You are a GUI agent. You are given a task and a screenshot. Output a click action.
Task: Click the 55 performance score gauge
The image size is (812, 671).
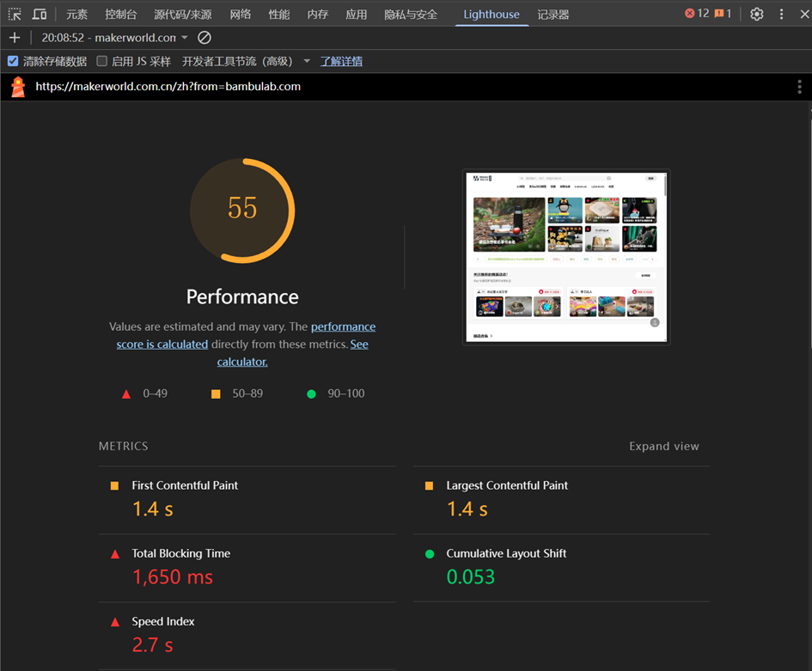click(242, 210)
